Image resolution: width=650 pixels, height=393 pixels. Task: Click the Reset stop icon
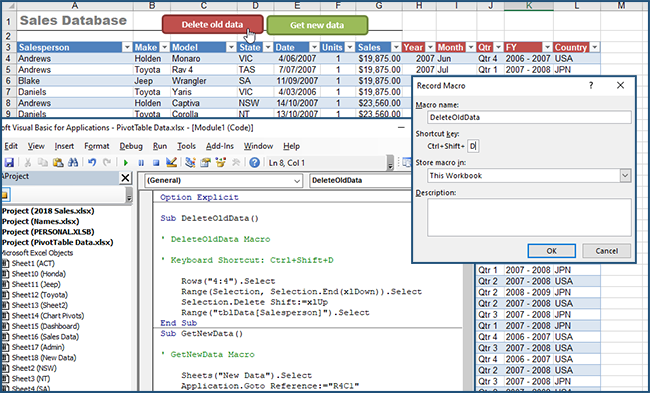click(x=156, y=163)
